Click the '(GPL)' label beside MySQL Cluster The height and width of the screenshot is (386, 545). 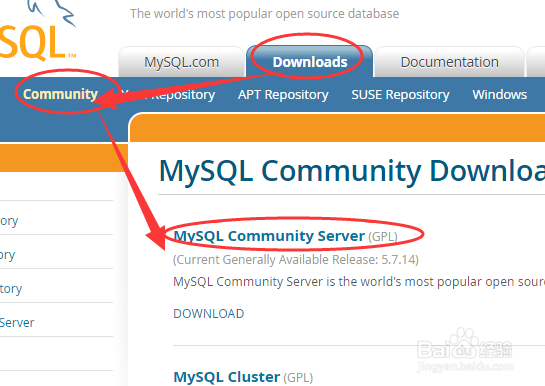point(298,378)
